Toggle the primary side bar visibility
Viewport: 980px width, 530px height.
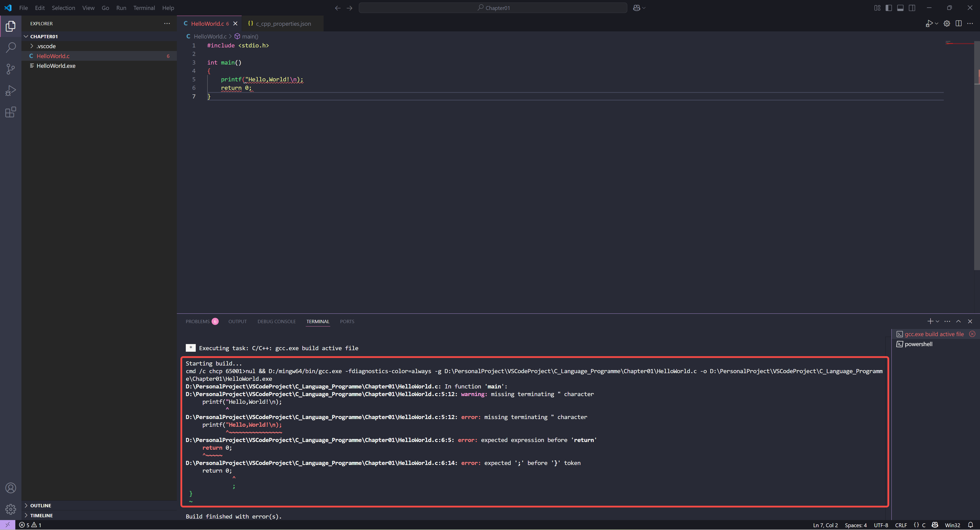(x=889, y=8)
